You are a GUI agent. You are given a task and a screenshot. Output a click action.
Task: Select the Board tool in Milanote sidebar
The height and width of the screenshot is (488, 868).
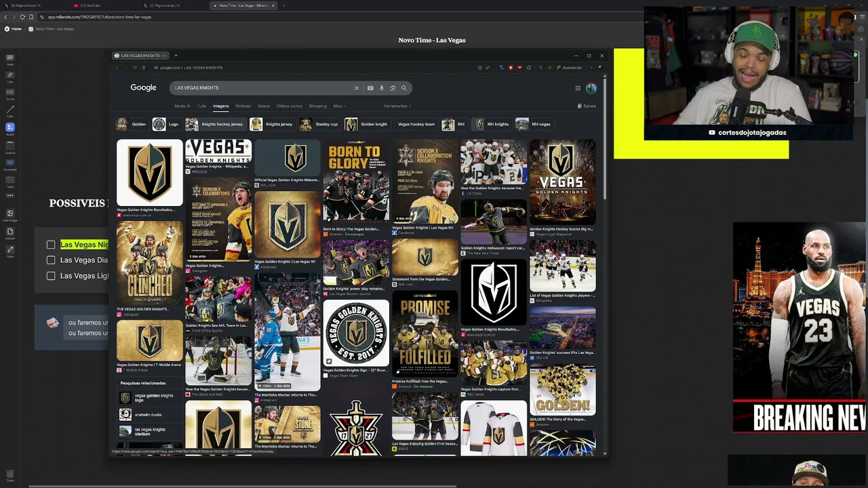(x=10, y=128)
